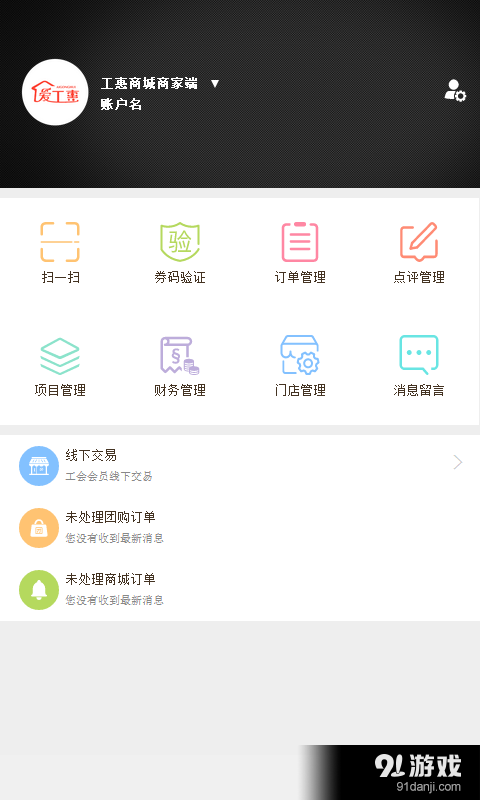Select the 消息留言 label
This screenshot has width=480, height=800.
[419, 391]
